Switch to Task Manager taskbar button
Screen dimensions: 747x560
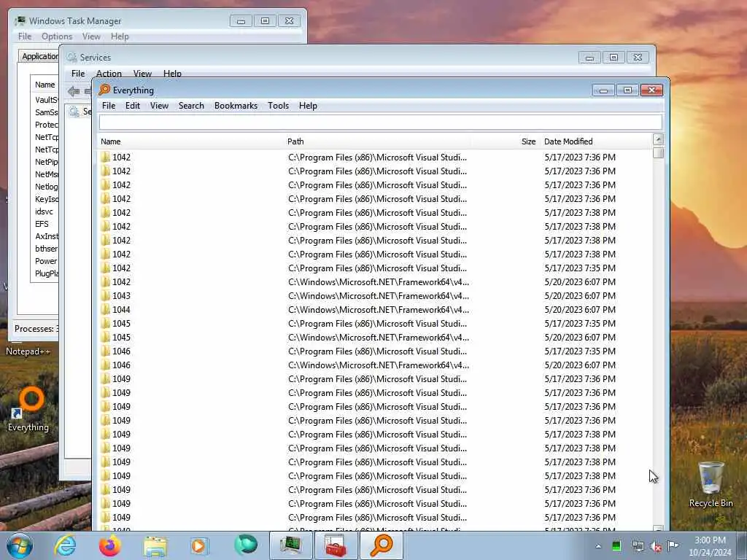[x=290, y=545]
